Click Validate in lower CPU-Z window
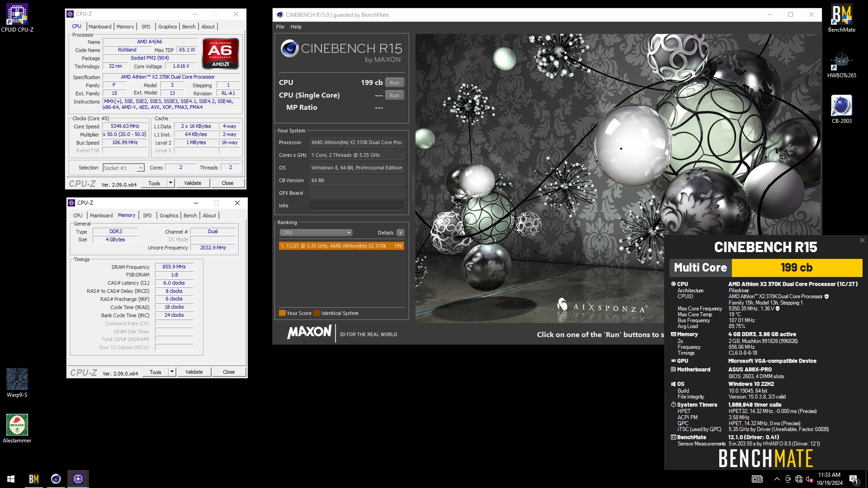The width and height of the screenshot is (868, 488). (194, 372)
